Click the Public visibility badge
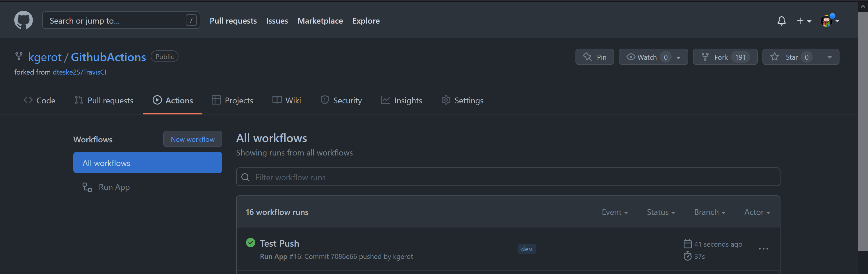The height and width of the screenshot is (274, 868). (164, 57)
